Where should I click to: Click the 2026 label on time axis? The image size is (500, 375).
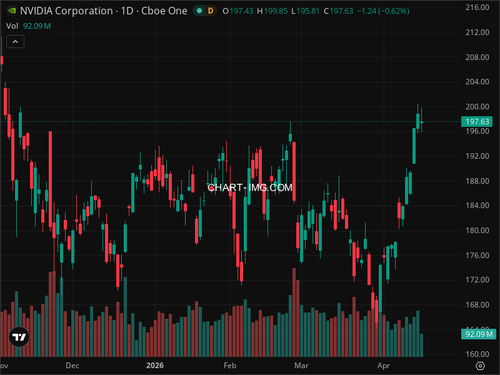pos(155,366)
